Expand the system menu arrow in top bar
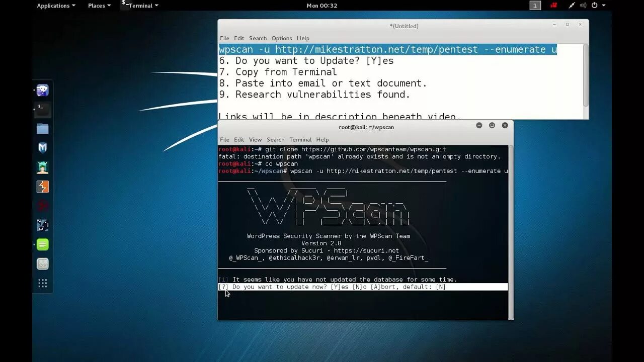The width and height of the screenshot is (644, 362). click(604, 6)
